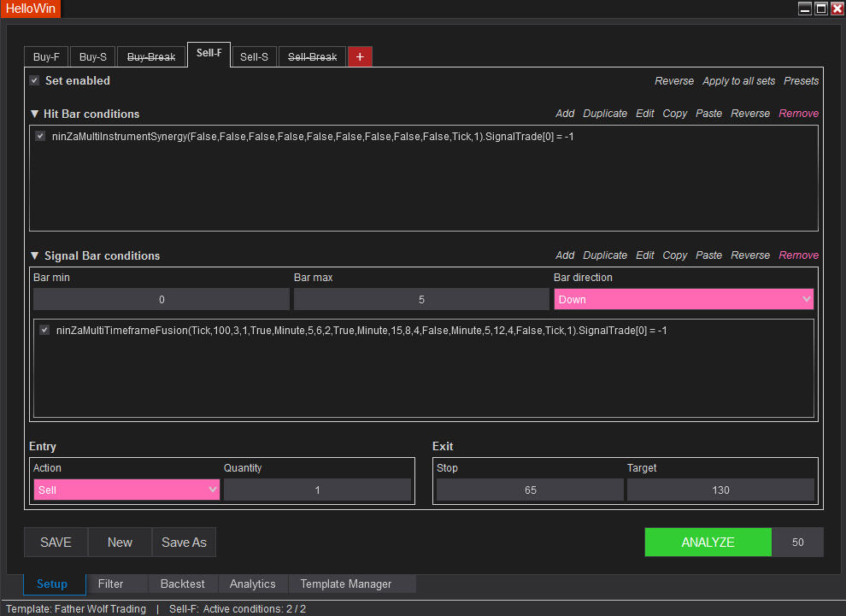The image size is (846, 616).
Task: Click Presets link at top right
Action: pyautogui.click(x=801, y=81)
